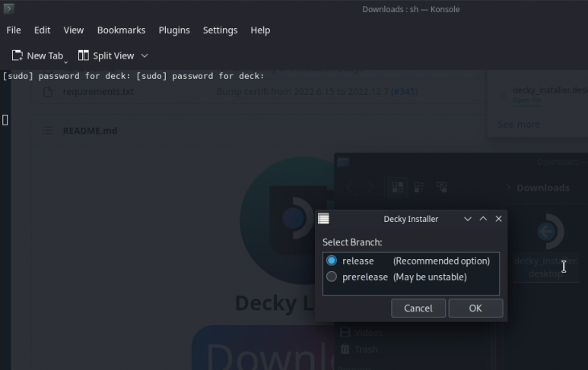Click the 'May be unstable' text
Screen dimensions: 588x370
click(430, 277)
